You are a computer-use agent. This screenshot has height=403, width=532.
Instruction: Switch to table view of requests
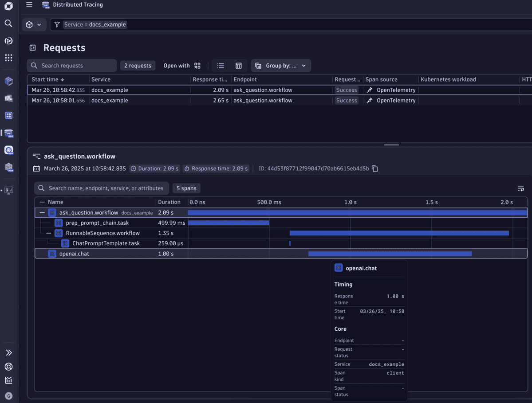coord(239,65)
